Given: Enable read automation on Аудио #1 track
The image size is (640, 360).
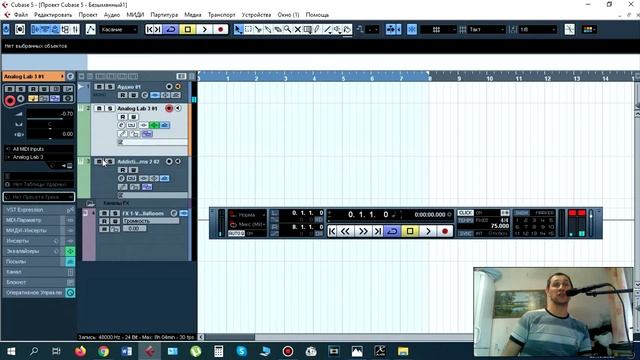Looking at the screenshot, I should (122, 95).
